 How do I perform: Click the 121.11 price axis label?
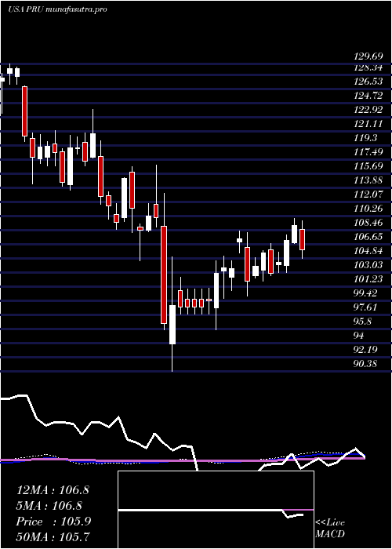(x=368, y=124)
